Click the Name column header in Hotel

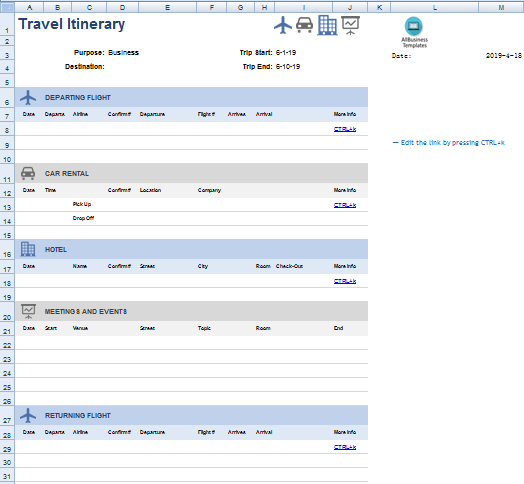coord(80,266)
